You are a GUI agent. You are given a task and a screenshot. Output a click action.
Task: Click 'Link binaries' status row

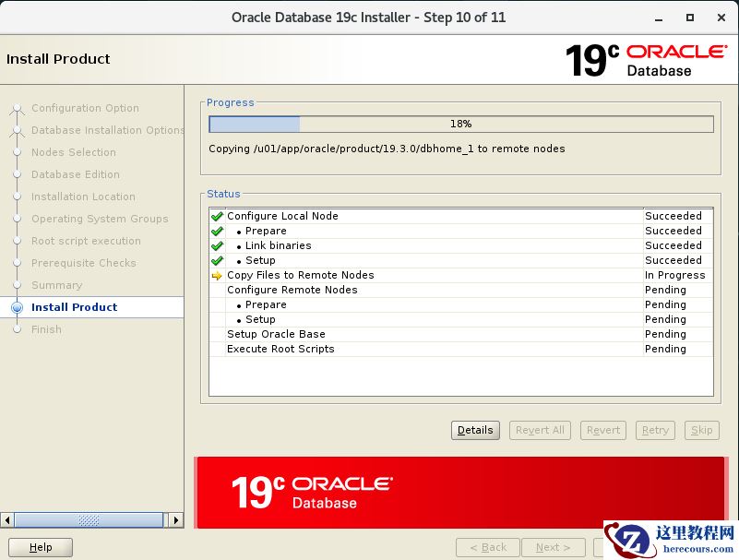coord(461,245)
